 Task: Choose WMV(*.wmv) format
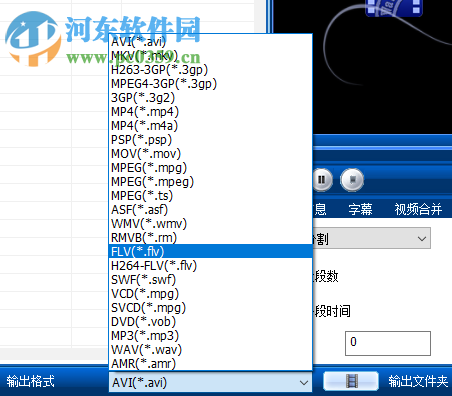(x=210, y=224)
